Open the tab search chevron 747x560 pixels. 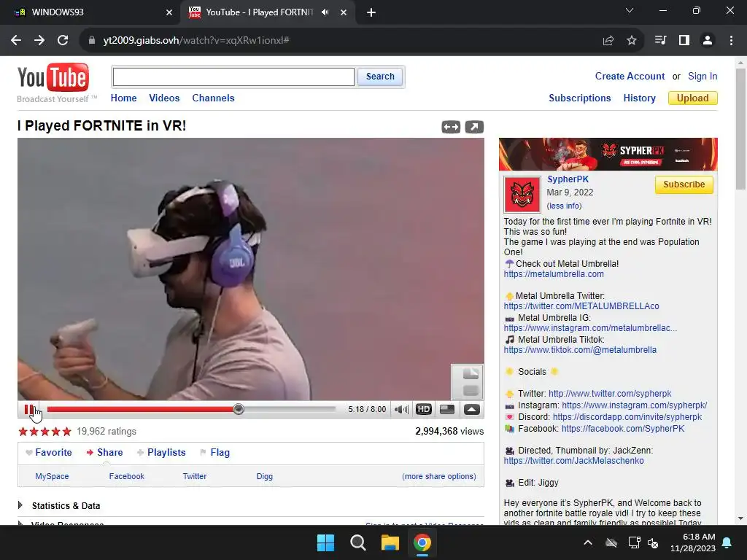point(630,10)
